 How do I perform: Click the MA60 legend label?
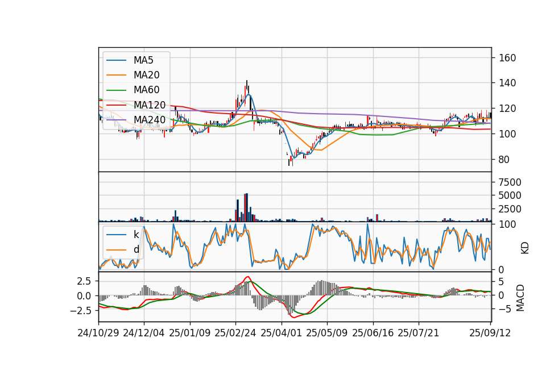146,90
